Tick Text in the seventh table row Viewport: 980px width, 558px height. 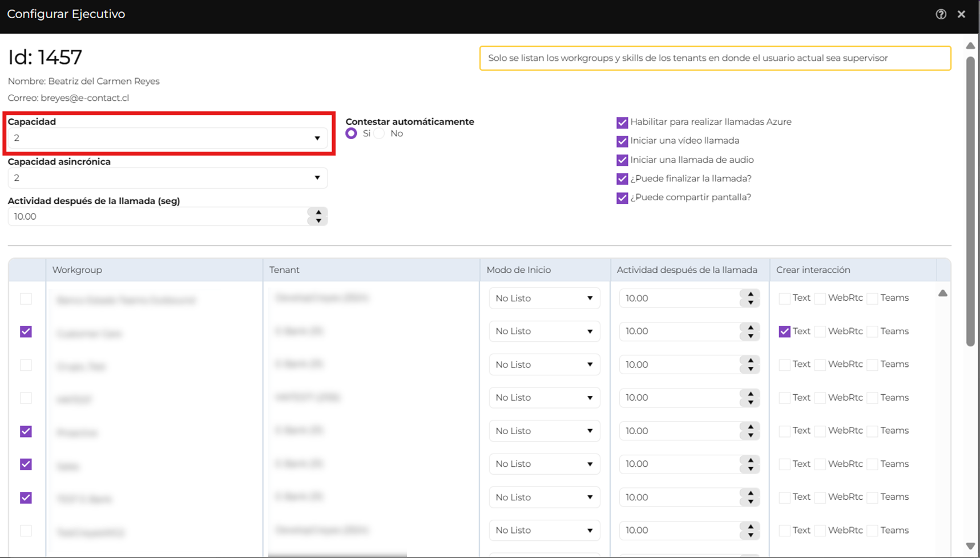coord(785,498)
